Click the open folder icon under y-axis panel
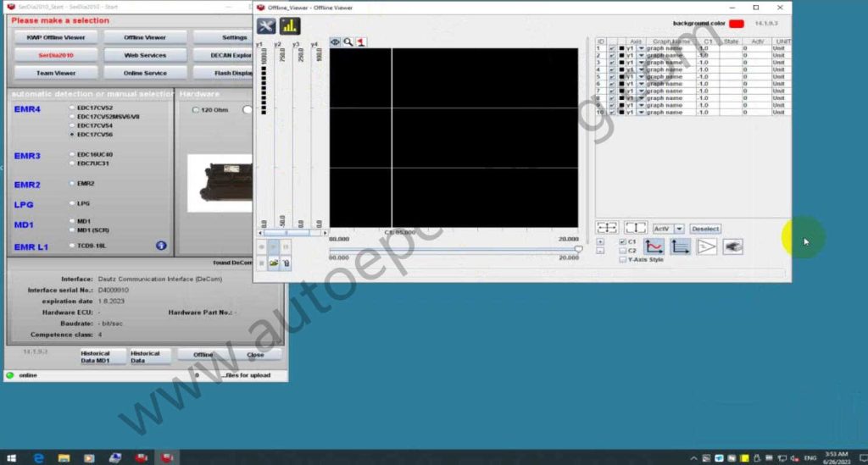 (x=275, y=263)
